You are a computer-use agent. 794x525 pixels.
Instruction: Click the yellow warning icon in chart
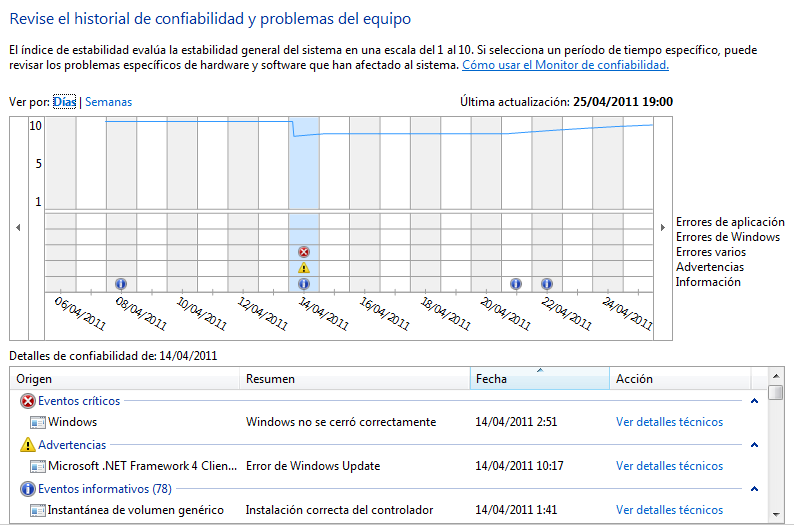tap(304, 268)
